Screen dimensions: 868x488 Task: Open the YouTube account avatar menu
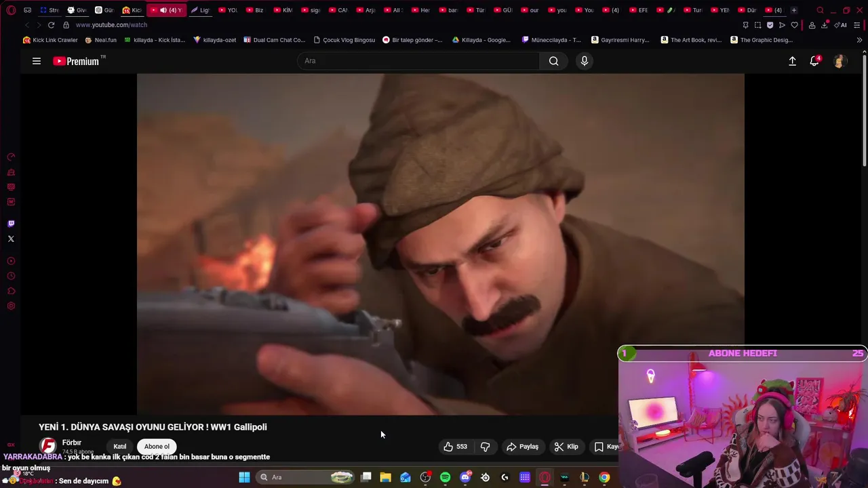click(840, 61)
